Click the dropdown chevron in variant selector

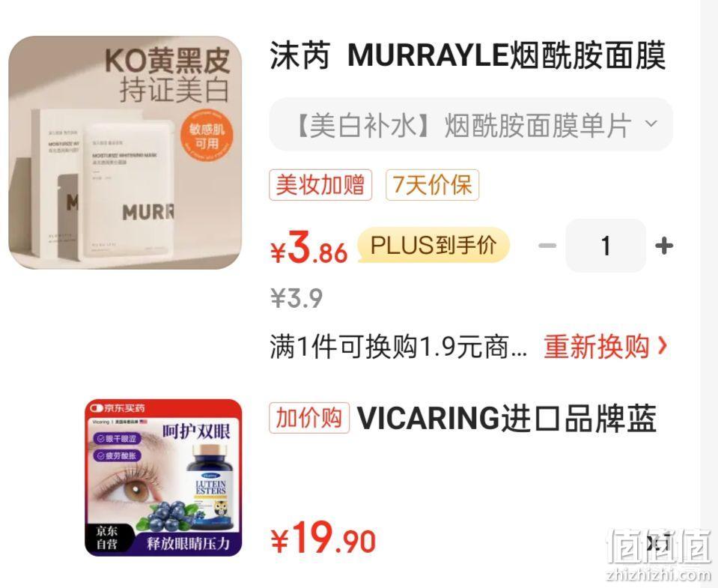(651, 124)
